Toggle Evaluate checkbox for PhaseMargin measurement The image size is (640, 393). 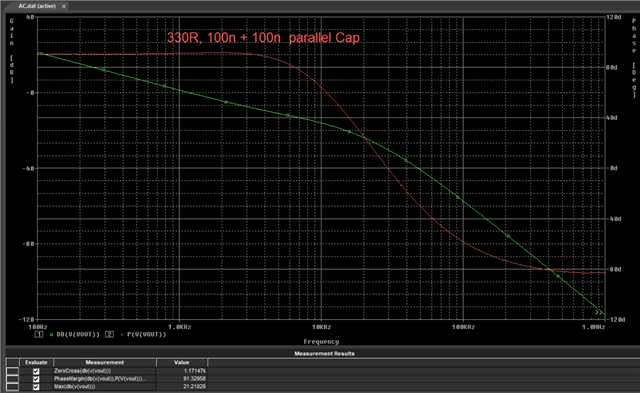36,379
